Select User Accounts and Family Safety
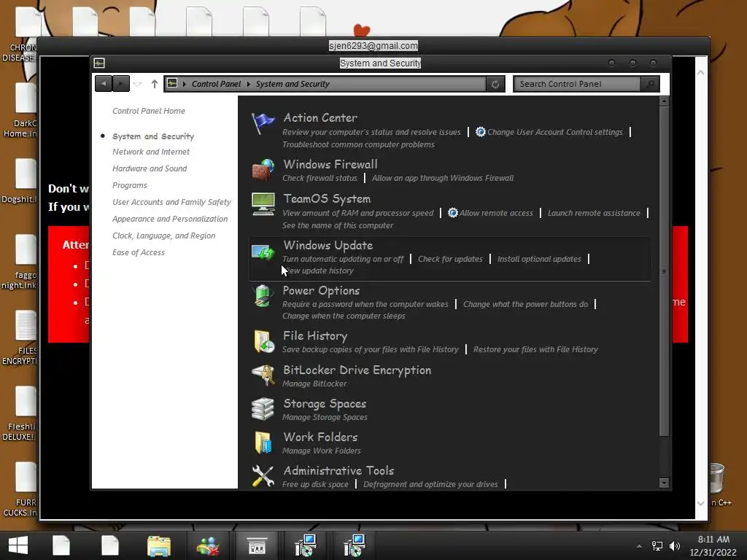Image resolution: width=747 pixels, height=560 pixels. point(171,203)
